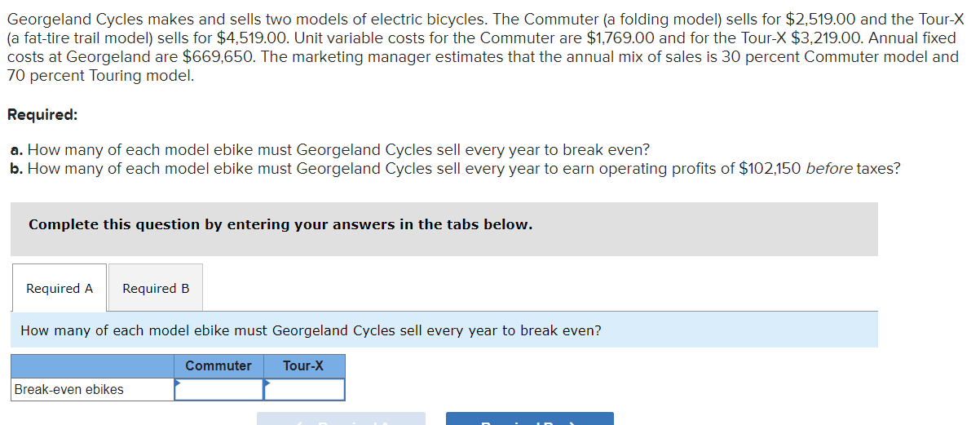The width and height of the screenshot is (980, 425).
Task: Click the Commuter column header
Action: point(219,365)
